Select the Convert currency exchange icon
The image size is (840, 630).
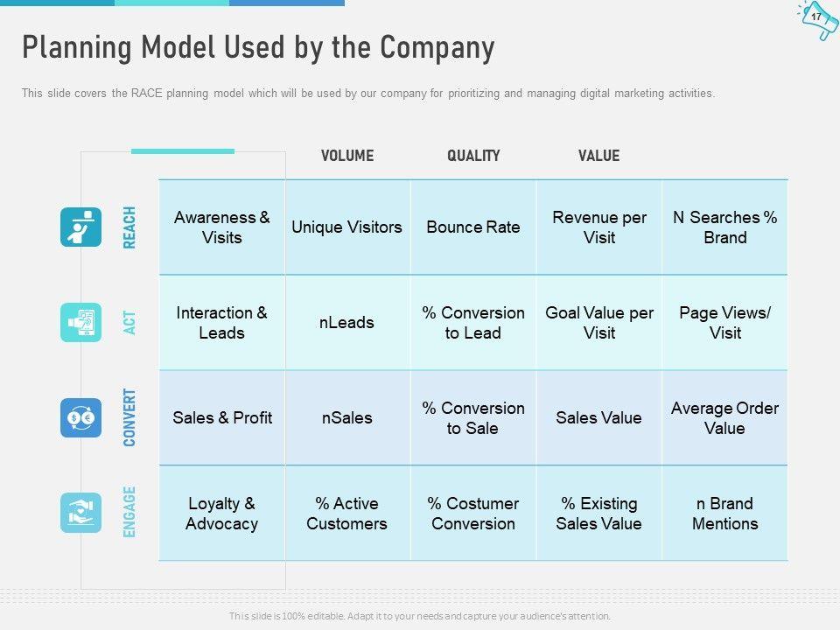click(80, 418)
